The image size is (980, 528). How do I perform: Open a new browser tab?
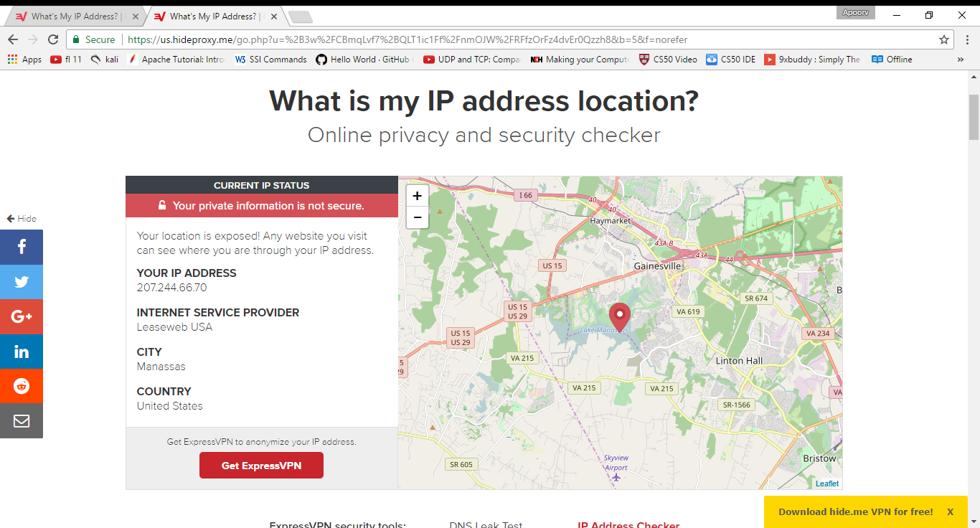[300, 16]
